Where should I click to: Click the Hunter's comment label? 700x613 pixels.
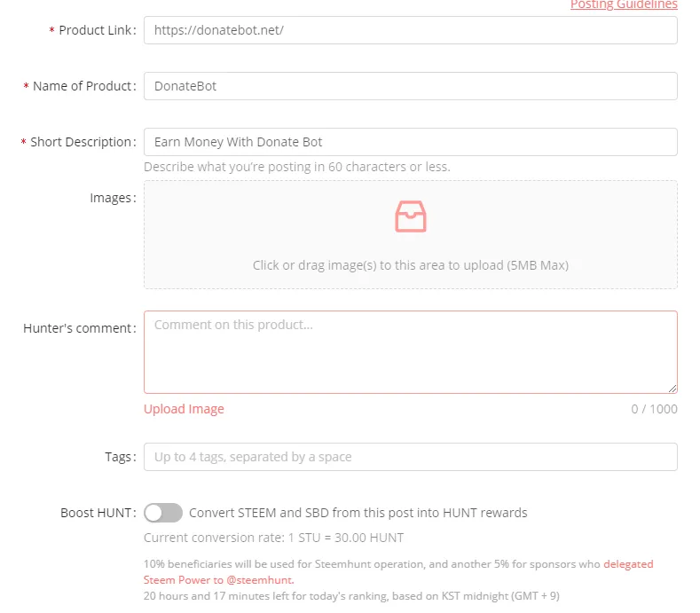pyautogui.click(x=79, y=328)
